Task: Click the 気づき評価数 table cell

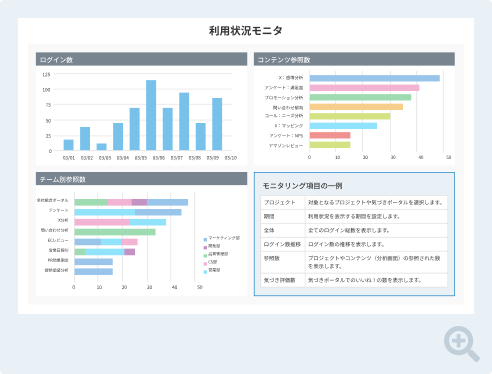Action: 283,280
